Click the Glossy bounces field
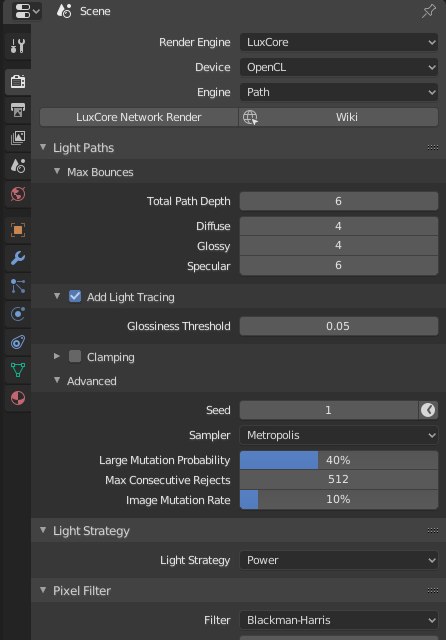 coord(339,246)
